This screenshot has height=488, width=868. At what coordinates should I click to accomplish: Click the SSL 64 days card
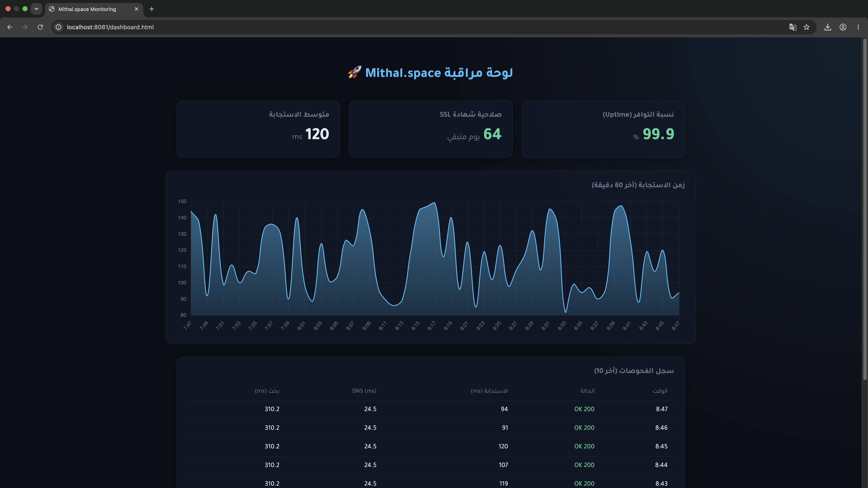pos(431,129)
